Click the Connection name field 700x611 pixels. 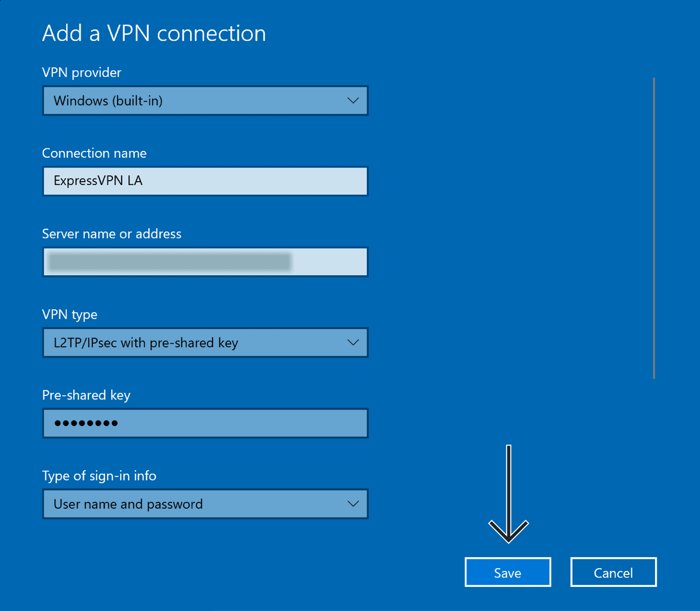(205, 181)
